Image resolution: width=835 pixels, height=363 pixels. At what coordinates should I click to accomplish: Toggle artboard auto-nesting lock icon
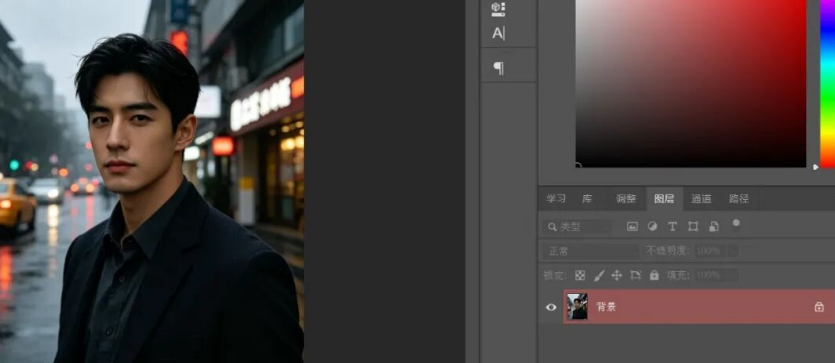[x=636, y=275]
